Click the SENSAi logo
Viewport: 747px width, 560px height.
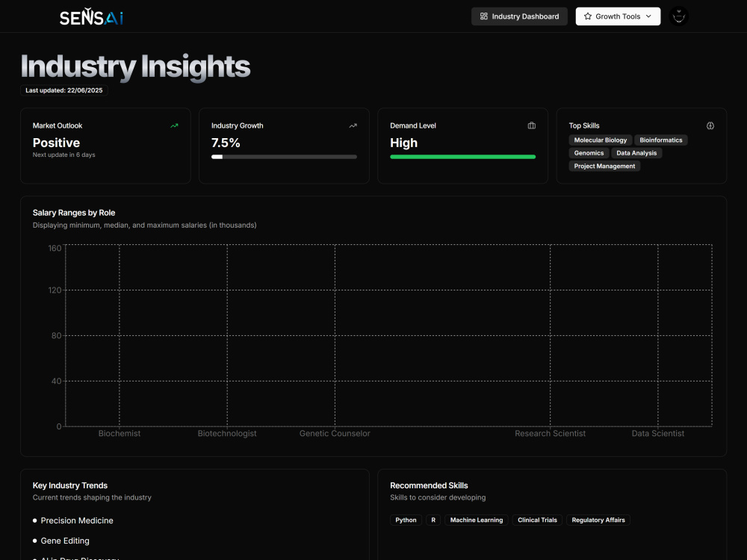[x=91, y=17]
